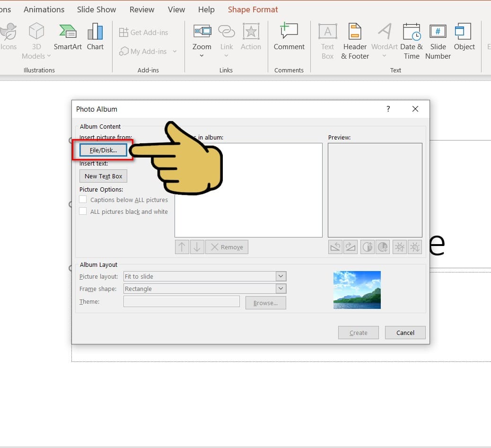Decrease brightness of the selected picture
491x448 pixels.
pyautogui.click(x=414, y=247)
